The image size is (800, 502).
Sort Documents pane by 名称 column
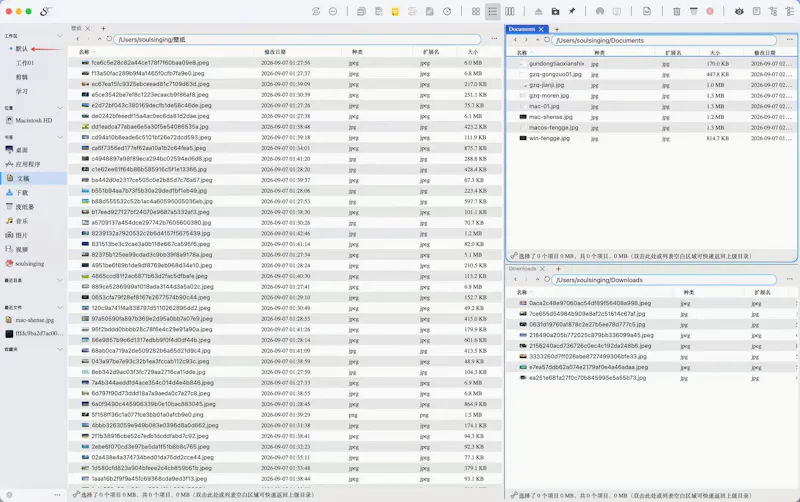pyautogui.click(x=521, y=53)
